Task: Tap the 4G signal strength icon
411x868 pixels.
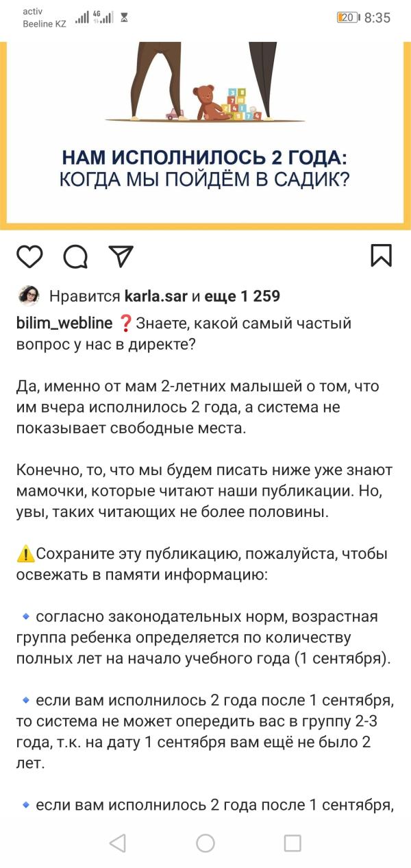Action: coord(103,17)
